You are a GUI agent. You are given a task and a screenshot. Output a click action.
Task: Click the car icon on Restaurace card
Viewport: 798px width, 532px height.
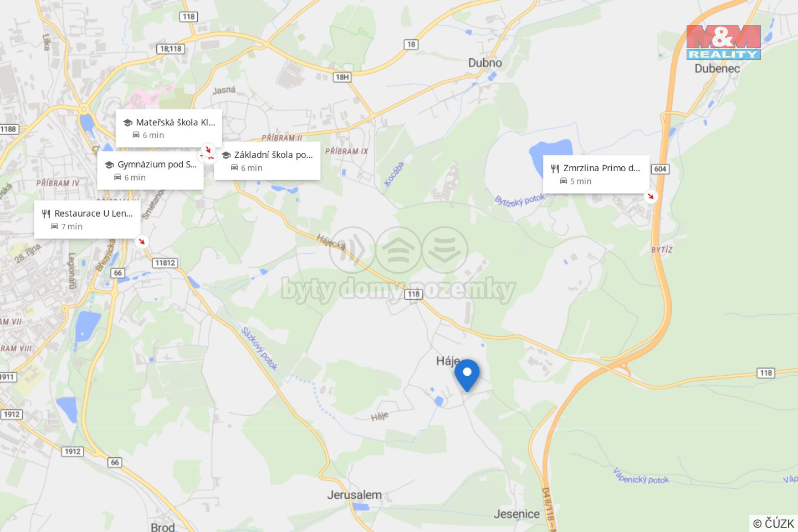pyautogui.click(x=54, y=226)
